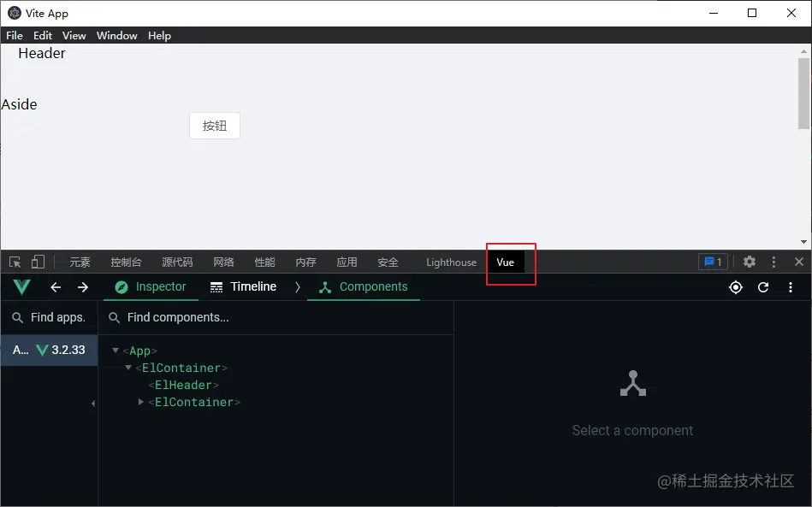Activate select component in page target

tap(736, 287)
